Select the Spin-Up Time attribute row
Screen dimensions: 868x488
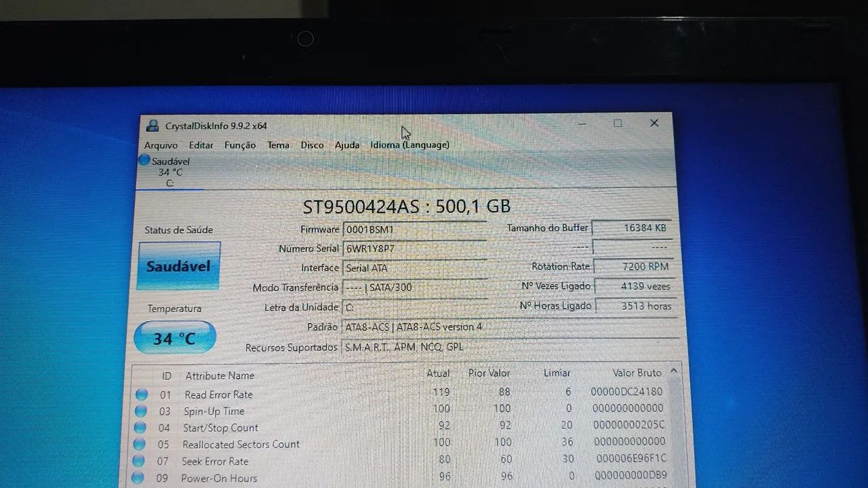[x=400, y=410]
